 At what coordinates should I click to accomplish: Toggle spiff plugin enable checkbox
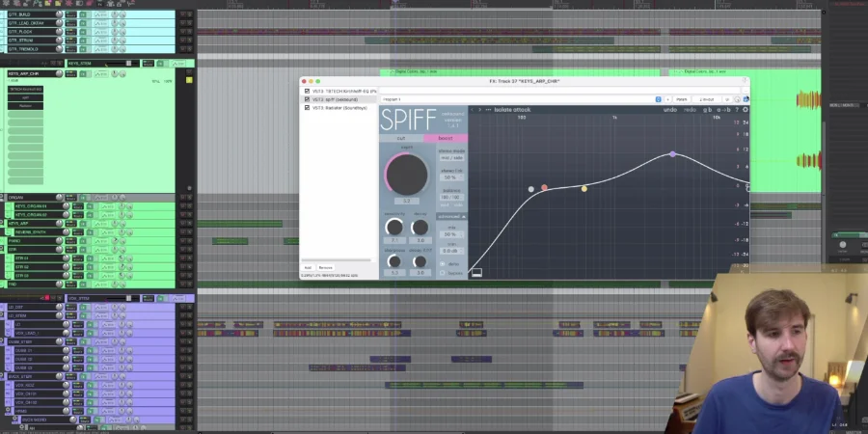pyautogui.click(x=307, y=99)
